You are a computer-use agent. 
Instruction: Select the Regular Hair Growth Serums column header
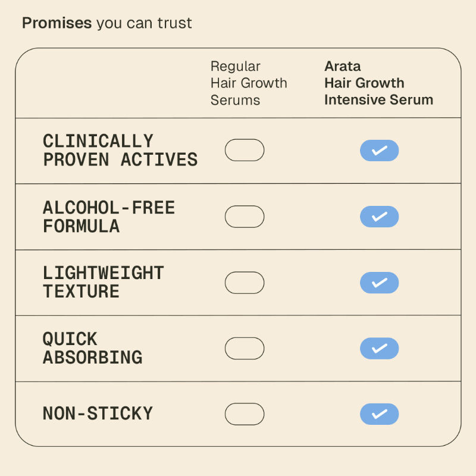coord(249,83)
